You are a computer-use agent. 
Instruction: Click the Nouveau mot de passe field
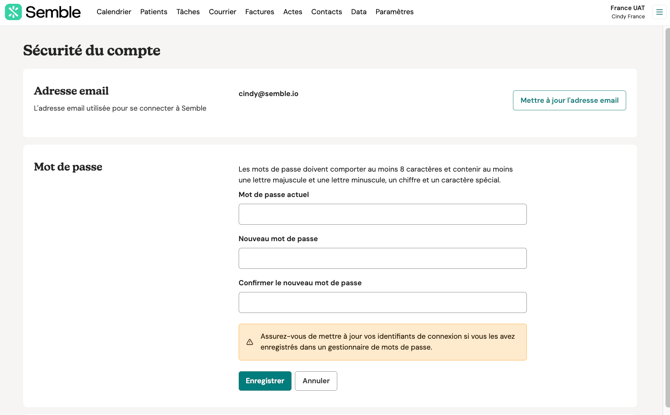pos(382,258)
